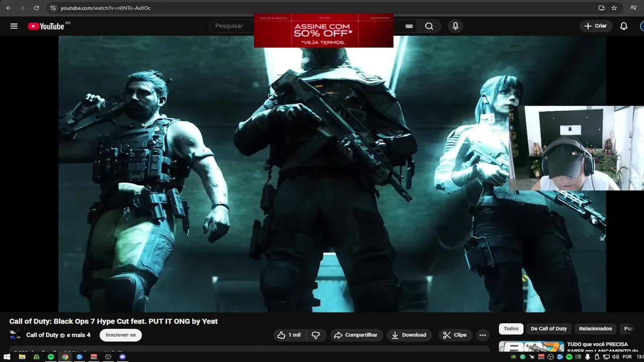The width and height of the screenshot is (644, 362).
Task: Open the Call of Duty channel name
Action: 42,335
